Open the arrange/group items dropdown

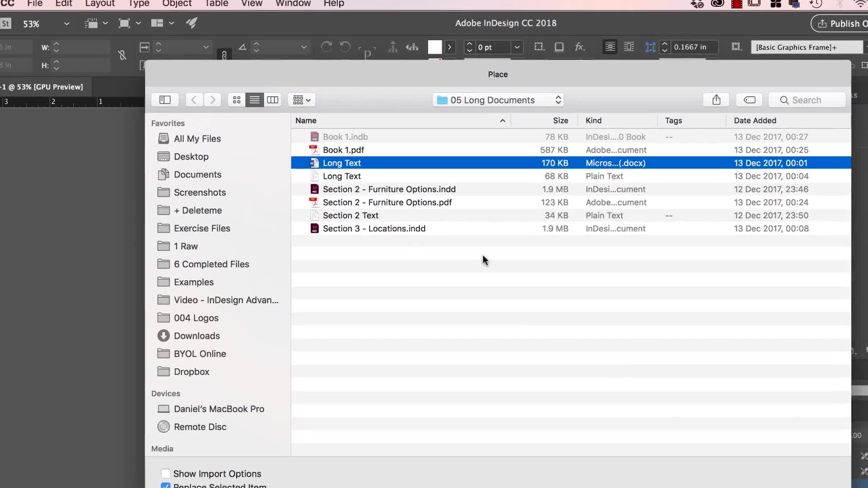(x=302, y=100)
